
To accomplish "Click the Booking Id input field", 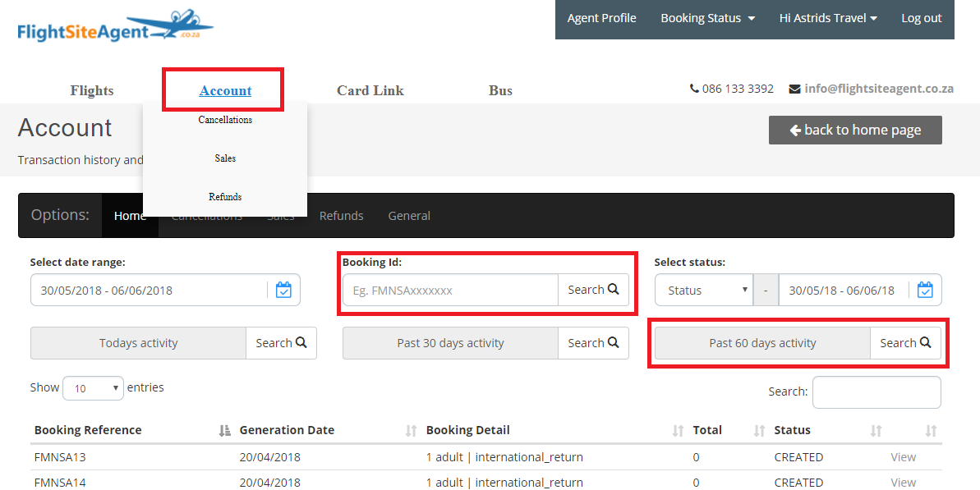I will tap(450, 291).
